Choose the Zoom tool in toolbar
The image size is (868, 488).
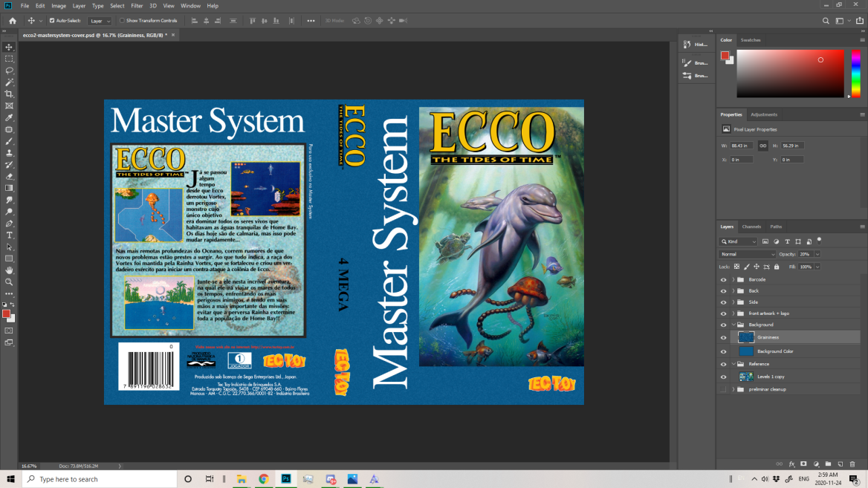tap(10, 282)
